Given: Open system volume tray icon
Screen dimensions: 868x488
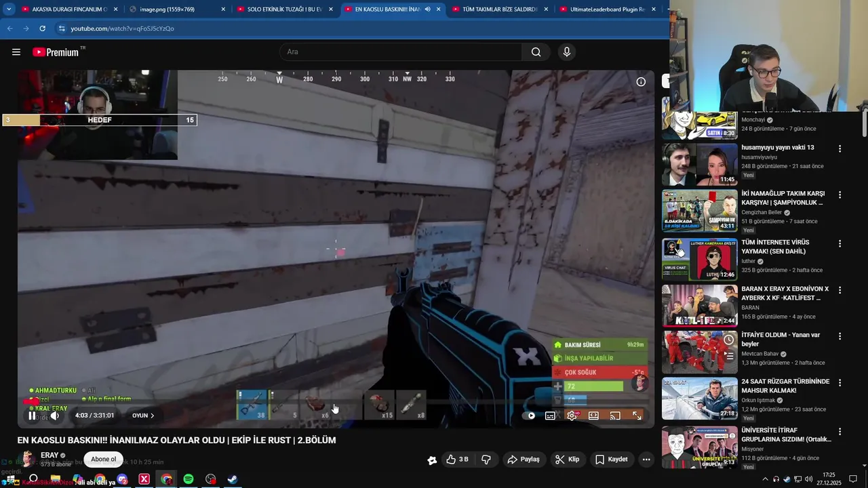Looking at the screenshot, I should pyautogui.click(x=808, y=479).
